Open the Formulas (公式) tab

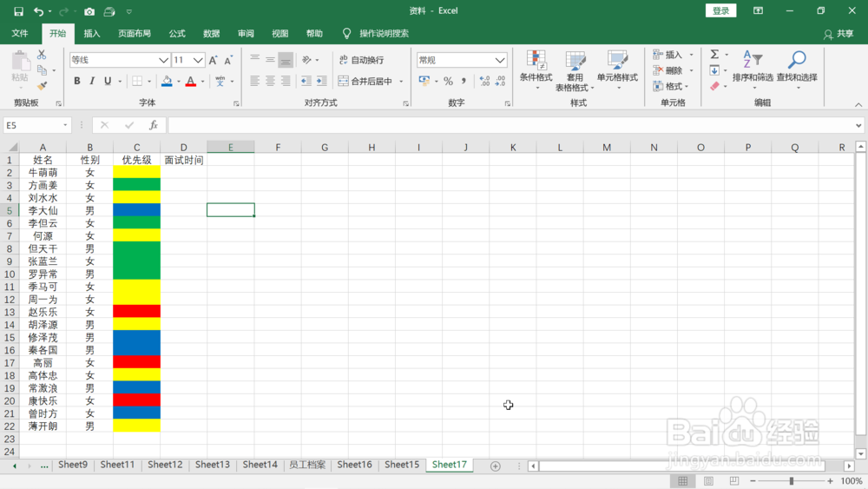pos(177,34)
